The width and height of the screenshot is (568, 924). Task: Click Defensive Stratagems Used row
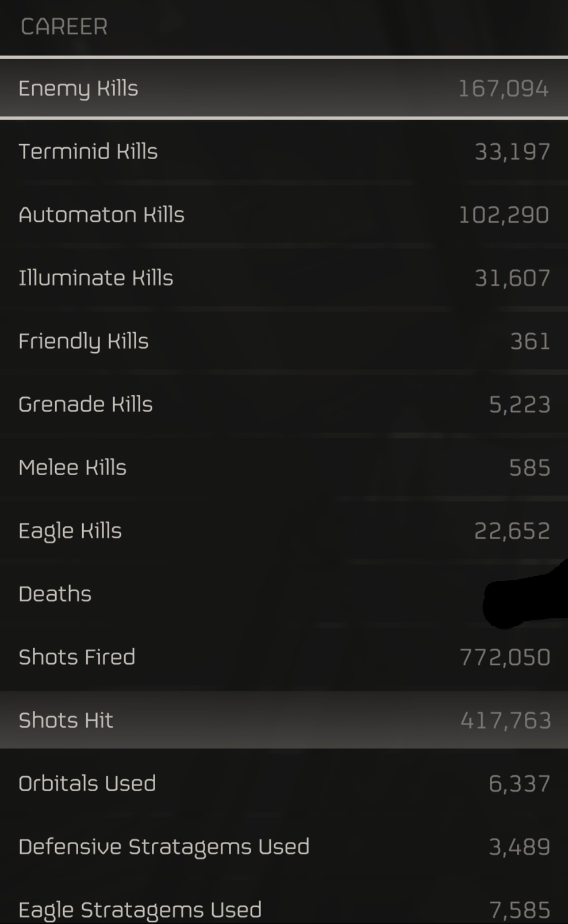point(284,846)
